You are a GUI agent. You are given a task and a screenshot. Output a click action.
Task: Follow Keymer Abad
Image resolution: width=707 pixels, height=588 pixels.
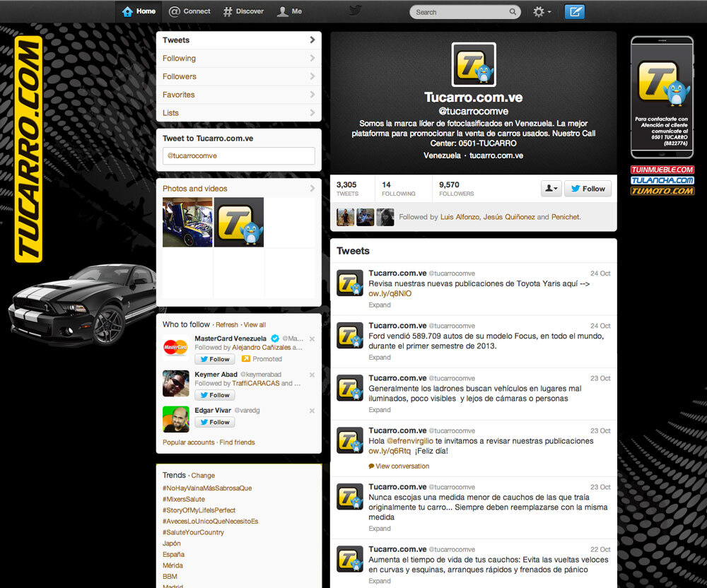click(214, 395)
